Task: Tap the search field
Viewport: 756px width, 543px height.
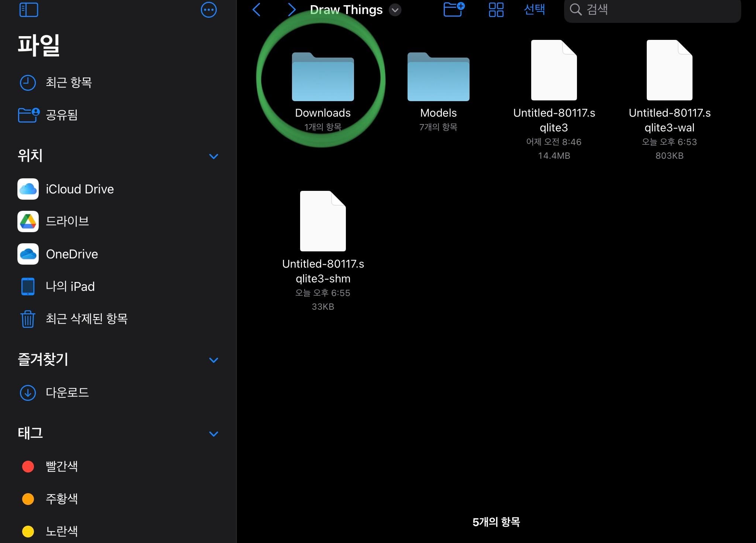Action: (652, 10)
